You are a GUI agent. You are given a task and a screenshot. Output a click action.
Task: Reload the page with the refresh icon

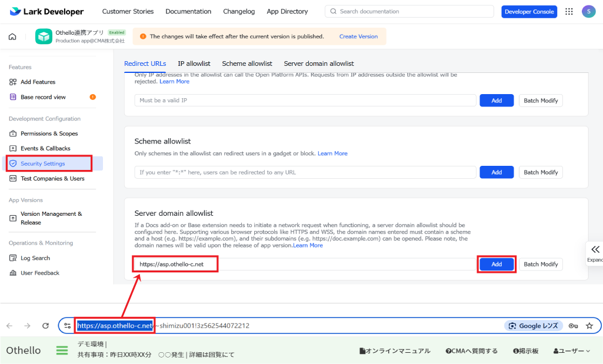coord(45,326)
